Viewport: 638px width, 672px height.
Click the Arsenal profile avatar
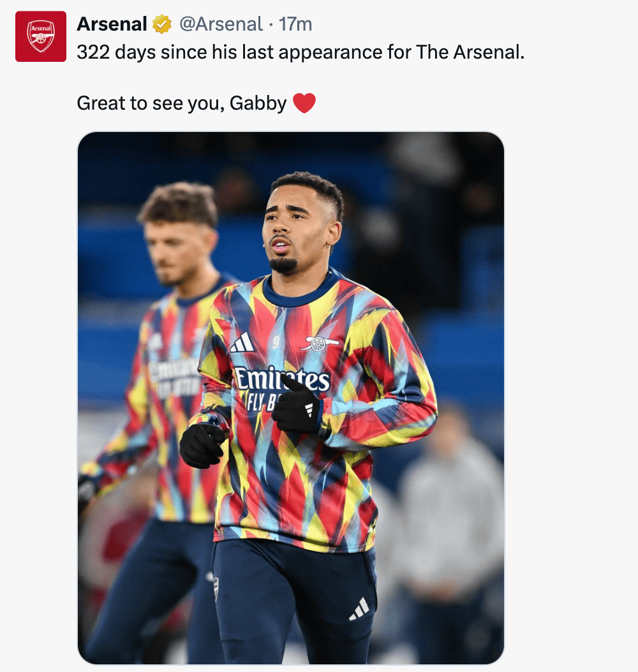[41, 36]
